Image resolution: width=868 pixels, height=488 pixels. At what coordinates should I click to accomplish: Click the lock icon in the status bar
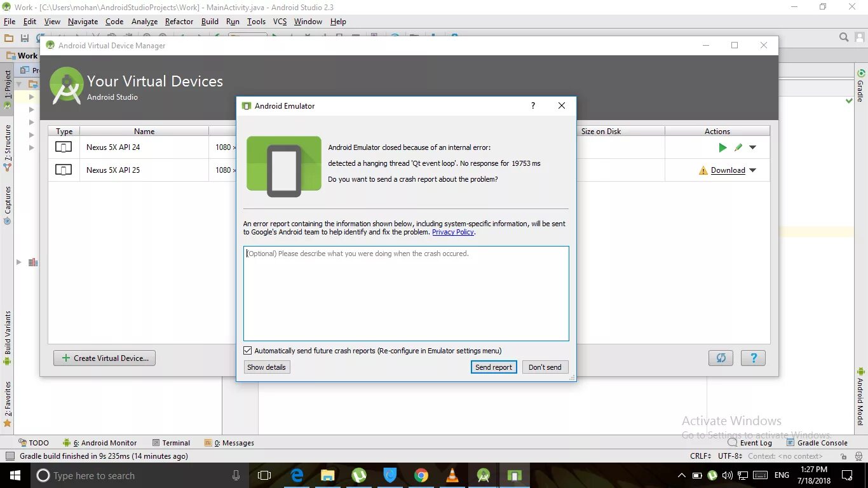[x=843, y=456]
